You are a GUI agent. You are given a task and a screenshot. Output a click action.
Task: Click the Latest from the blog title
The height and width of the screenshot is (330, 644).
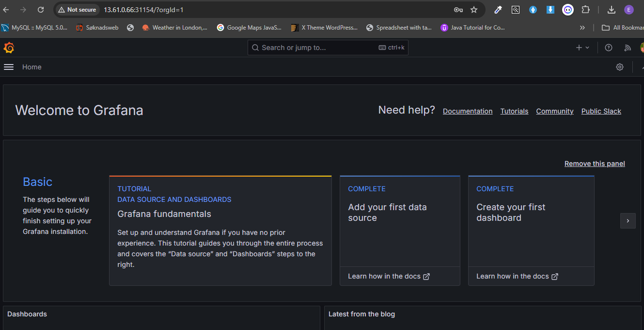(x=361, y=314)
